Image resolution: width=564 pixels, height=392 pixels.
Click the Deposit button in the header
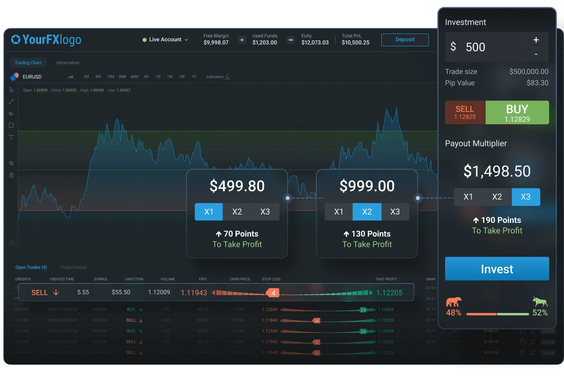(x=405, y=40)
